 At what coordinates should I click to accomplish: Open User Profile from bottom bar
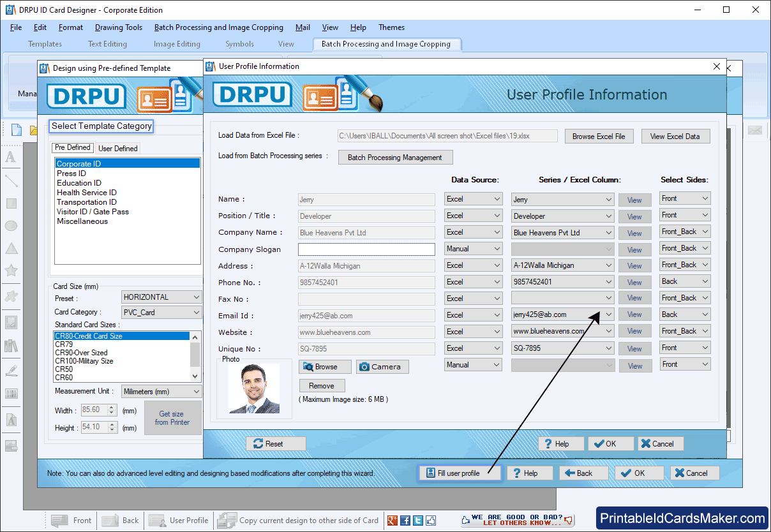coord(179,521)
